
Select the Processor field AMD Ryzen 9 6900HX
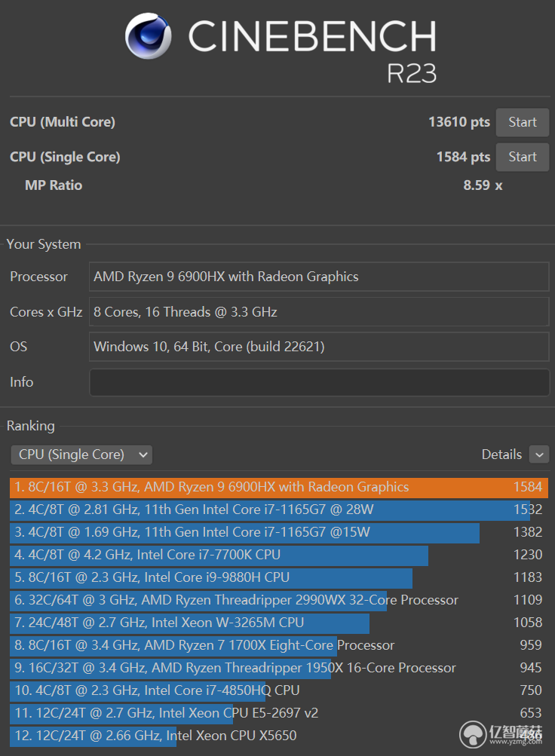pyautogui.click(x=319, y=277)
